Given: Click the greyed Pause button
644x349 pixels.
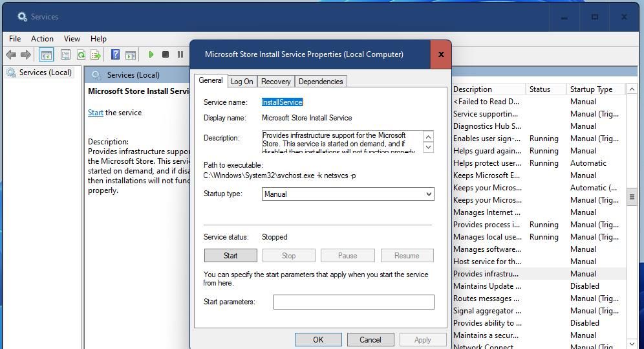Looking at the screenshot, I should tap(347, 256).
